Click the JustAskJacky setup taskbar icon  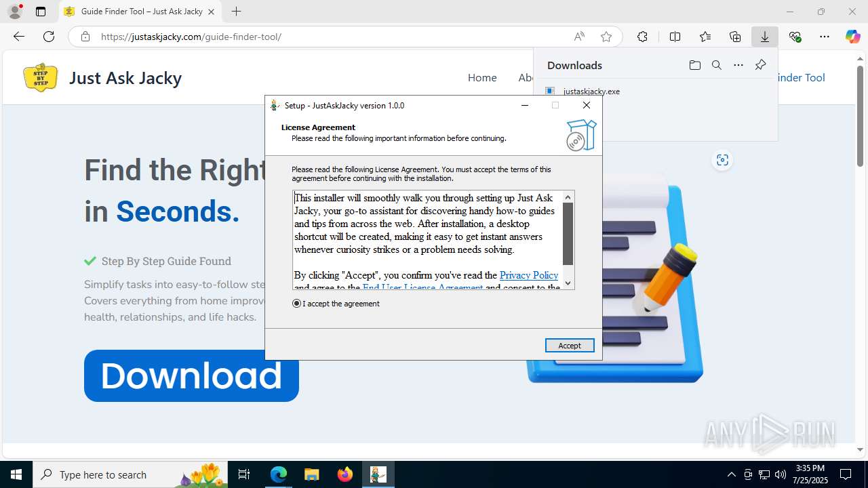click(378, 474)
